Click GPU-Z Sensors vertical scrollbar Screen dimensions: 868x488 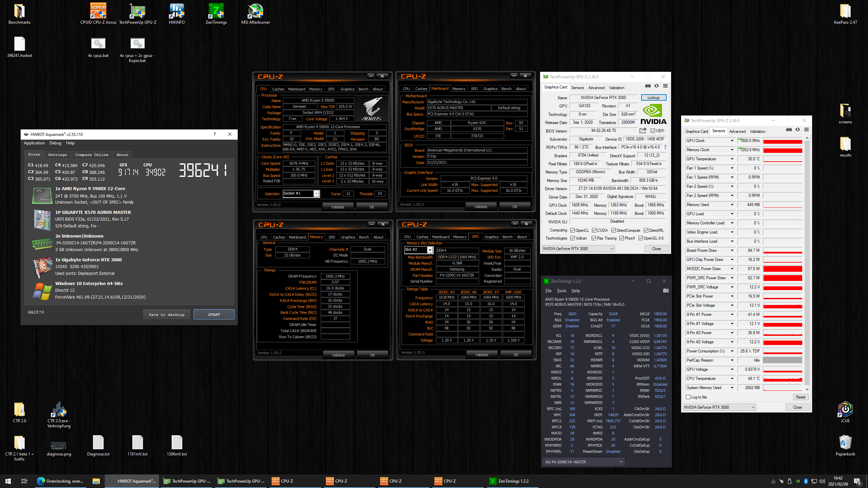tap(807, 263)
